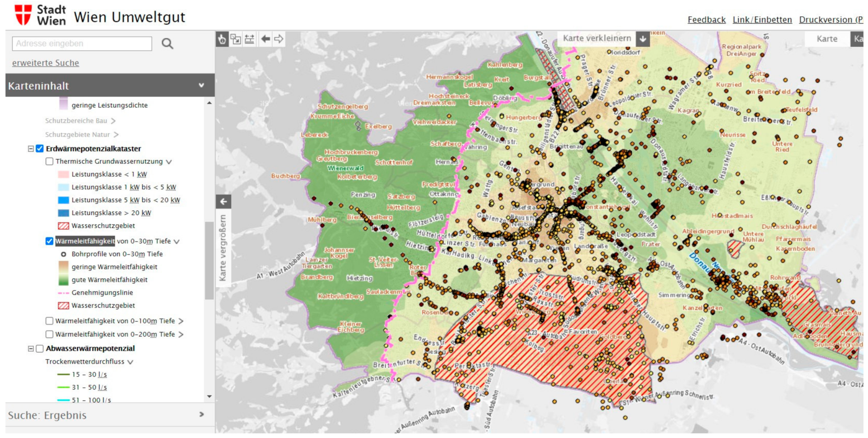Open the Feedback link
868x438 pixels.
pos(706,20)
